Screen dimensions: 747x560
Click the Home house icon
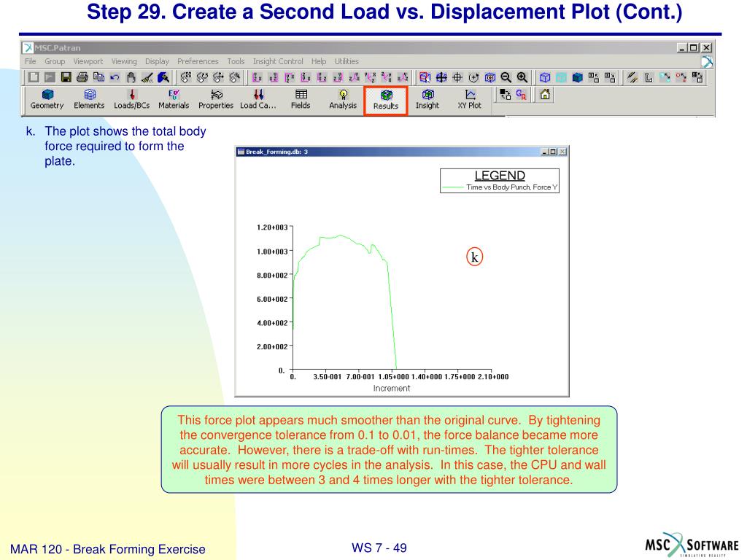pyautogui.click(x=545, y=94)
